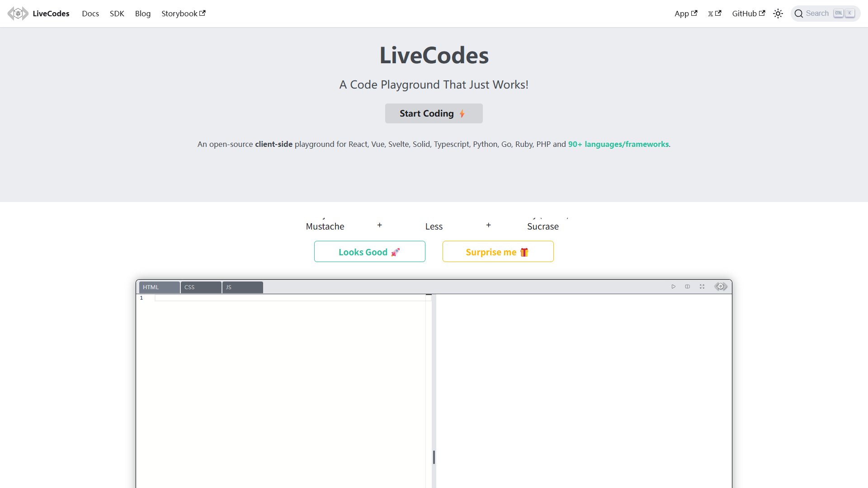The image size is (868, 488).
Task: Open the X (Twitter) external link
Action: pos(715,14)
